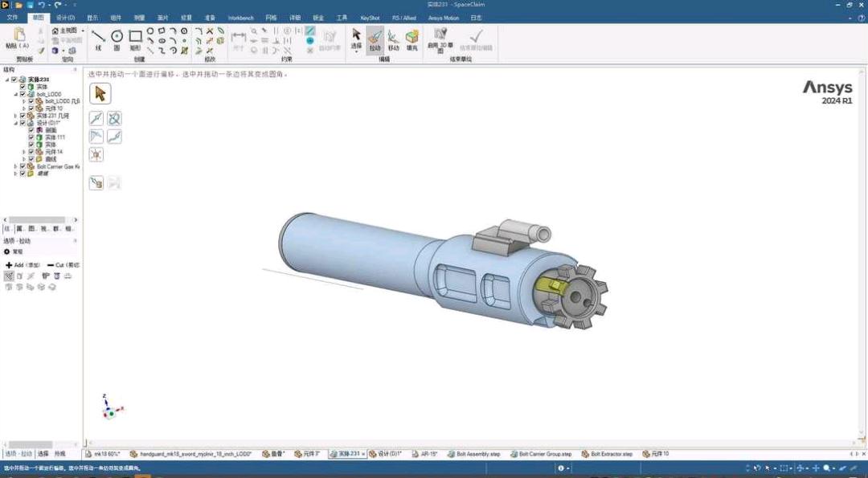Pick the Line sketch tool
868x478 pixels.
click(x=98, y=39)
